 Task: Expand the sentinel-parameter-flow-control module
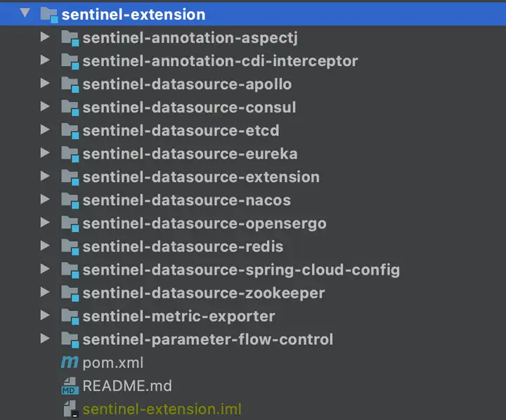tap(45, 339)
